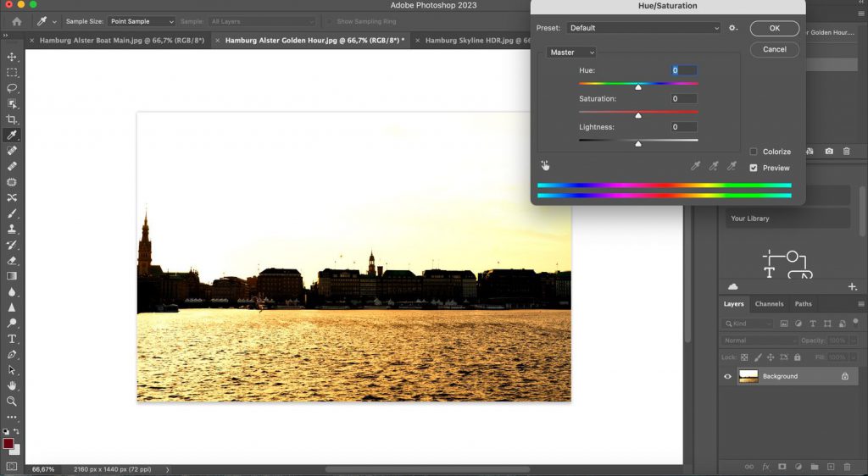This screenshot has height=476, width=868.
Task: Switch to Hamburg Alster Boat Main.jpg tab
Action: (x=122, y=41)
